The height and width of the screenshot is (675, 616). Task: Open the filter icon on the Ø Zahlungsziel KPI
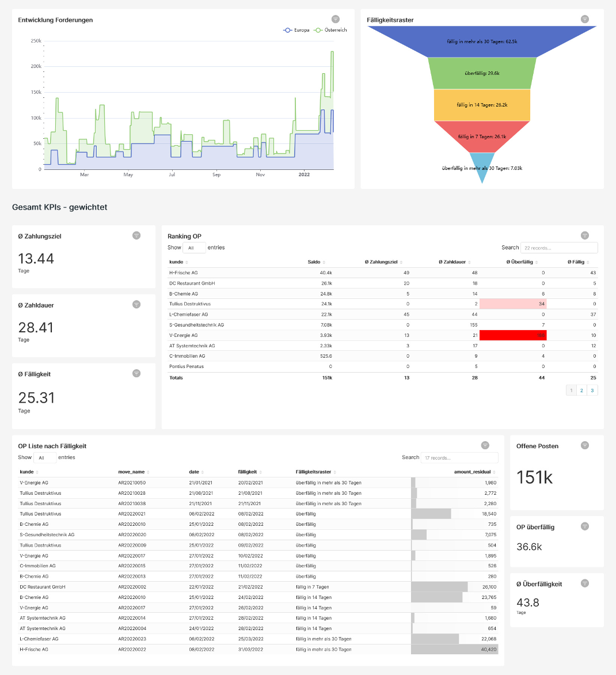(136, 235)
